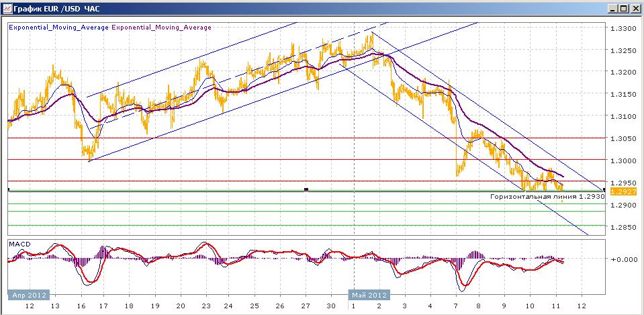This screenshot has height=315, width=644.
Task: Maximize the EUR/USD chart window
Action: 623,8
